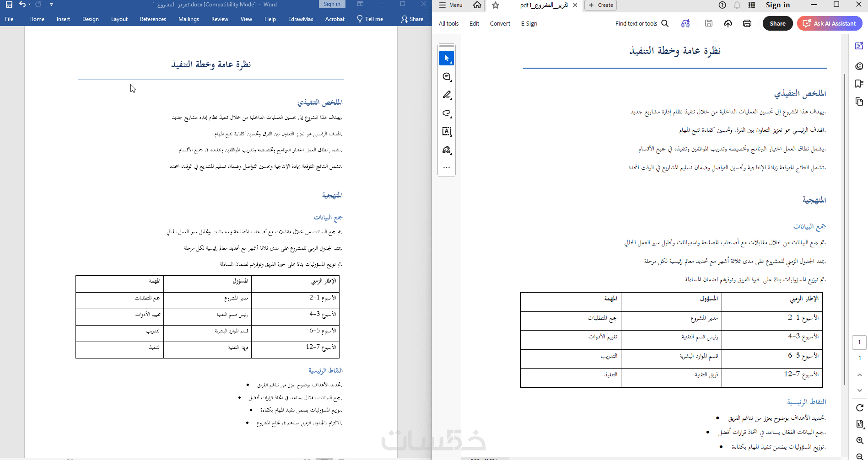
Task: Open the AI generative summary panel in Acrobat
Action: pos(859,46)
